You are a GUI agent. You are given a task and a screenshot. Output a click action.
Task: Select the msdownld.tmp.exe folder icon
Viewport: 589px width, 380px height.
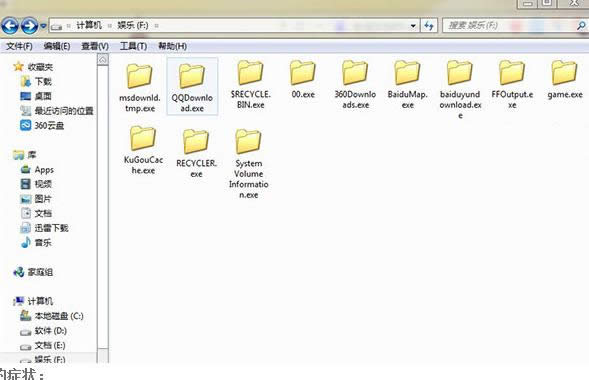[x=139, y=75]
